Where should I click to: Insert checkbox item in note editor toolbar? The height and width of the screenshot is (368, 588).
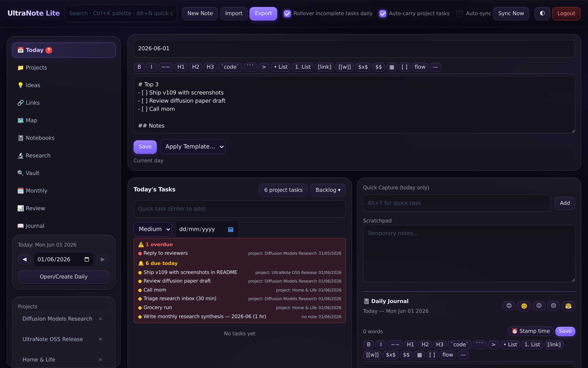pyautogui.click(x=404, y=67)
